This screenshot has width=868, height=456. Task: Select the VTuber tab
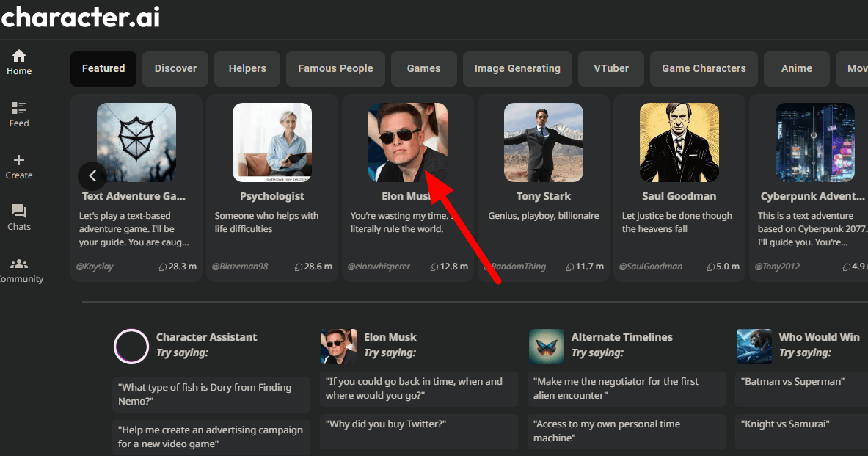coord(611,69)
